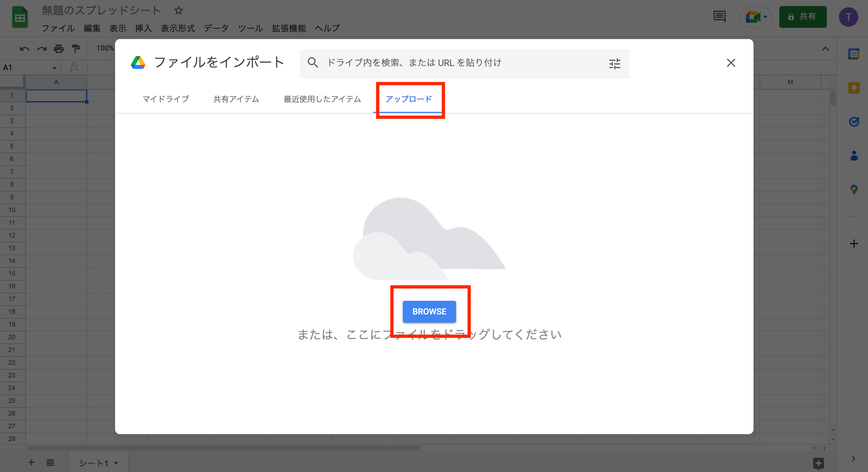
Task: Collapse the toolbar with chevron up
Action: point(825,49)
